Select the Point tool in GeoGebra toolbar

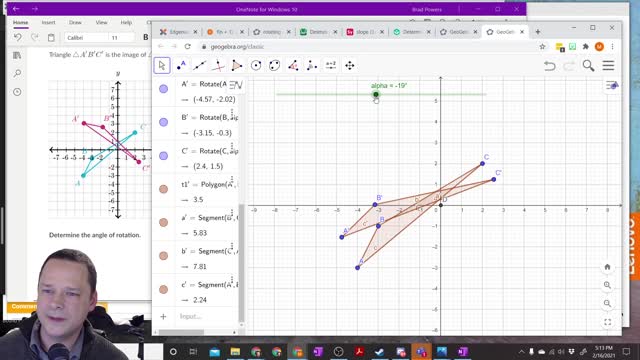(x=181, y=65)
